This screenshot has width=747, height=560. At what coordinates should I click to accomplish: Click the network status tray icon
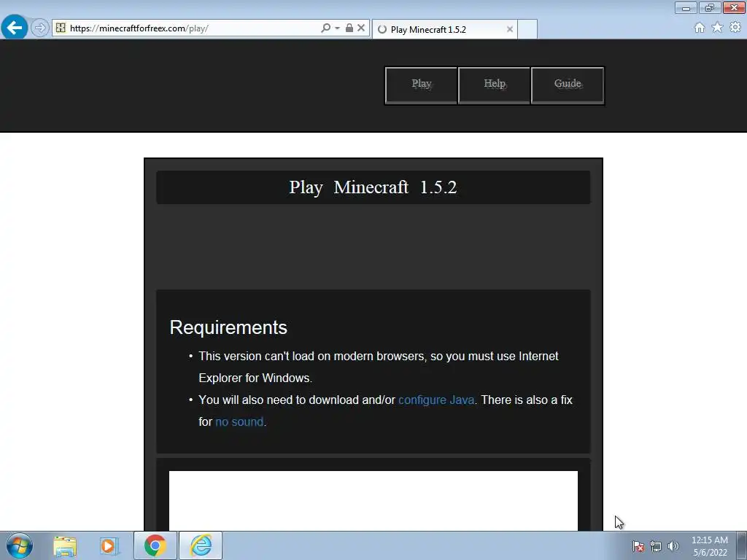pyautogui.click(x=656, y=546)
